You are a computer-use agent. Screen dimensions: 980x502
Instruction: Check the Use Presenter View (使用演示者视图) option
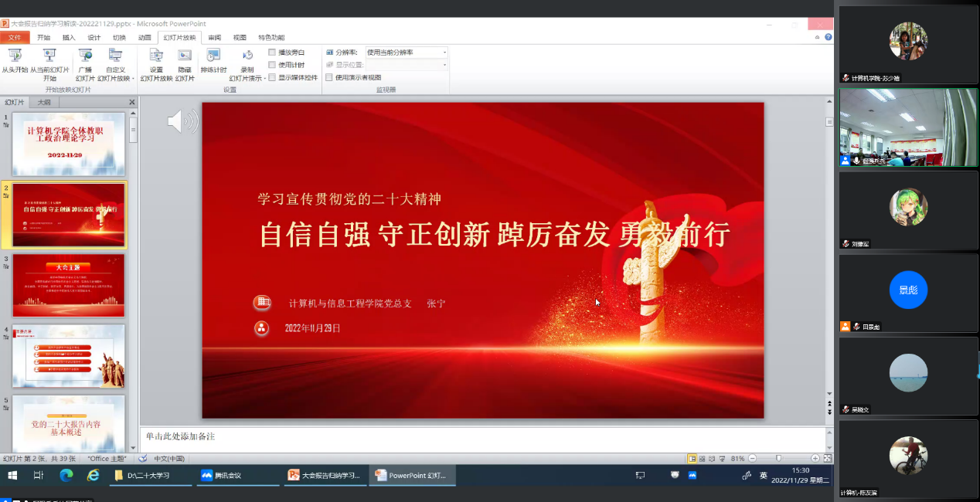click(329, 77)
